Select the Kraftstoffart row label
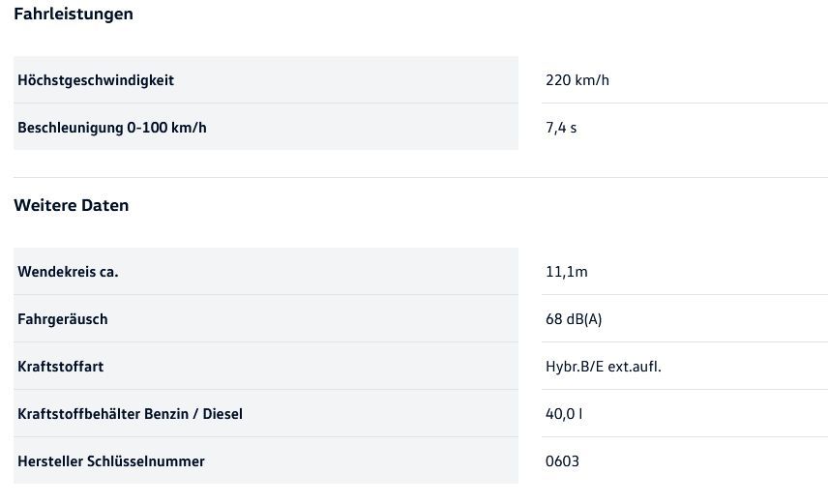This screenshot has width=828, height=504. [x=61, y=367]
